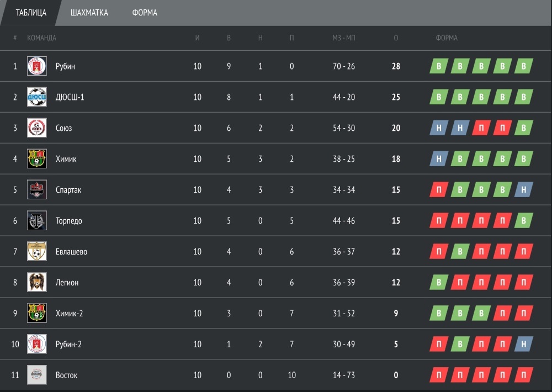Switch to the Шахматка tab
Viewport: 552px width, 392px height.
[x=89, y=13]
